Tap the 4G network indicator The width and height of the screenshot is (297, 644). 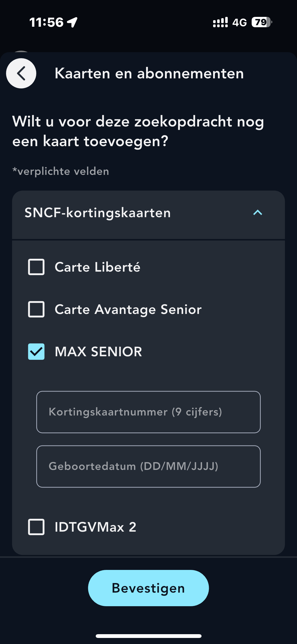pos(239,23)
